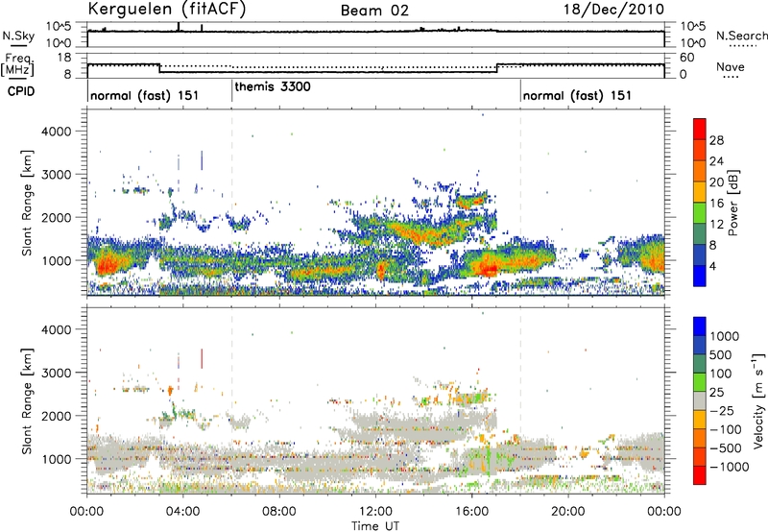Click the '16:00' time axis tick label

coord(471,512)
